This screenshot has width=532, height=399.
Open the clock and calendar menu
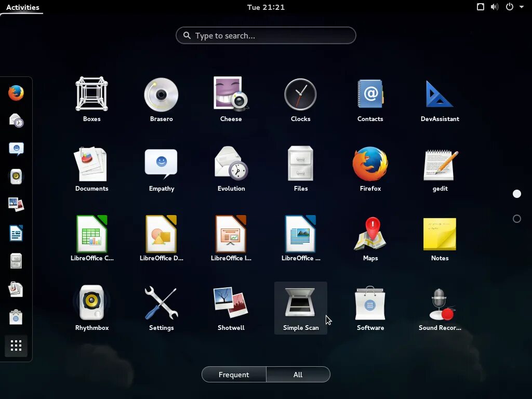pyautogui.click(x=265, y=7)
